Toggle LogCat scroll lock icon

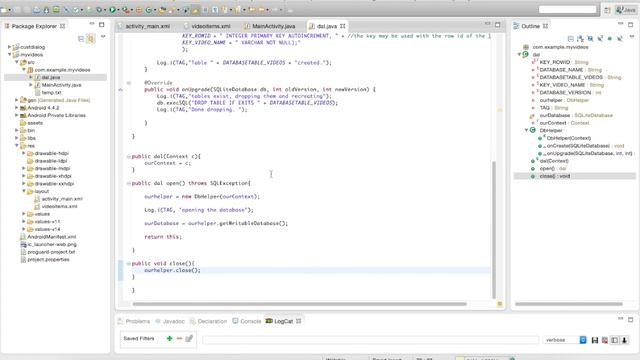click(624, 340)
